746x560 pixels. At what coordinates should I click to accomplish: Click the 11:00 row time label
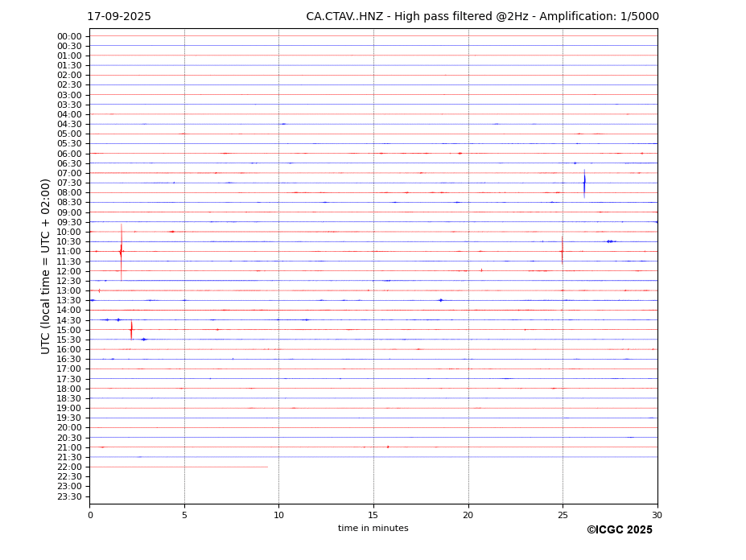pyautogui.click(x=69, y=252)
